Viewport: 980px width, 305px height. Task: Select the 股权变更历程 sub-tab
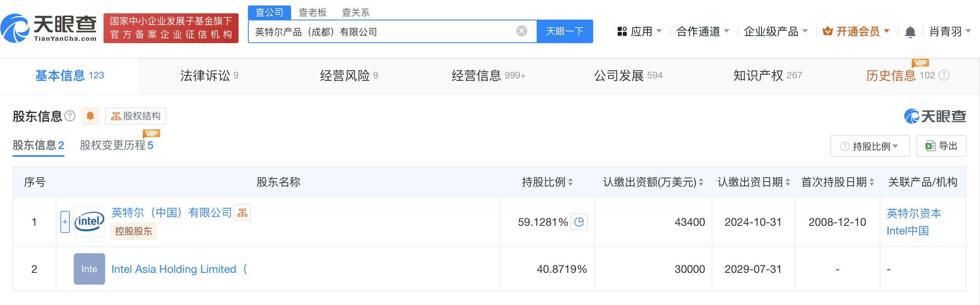pyautogui.click(x=116, y=145)
